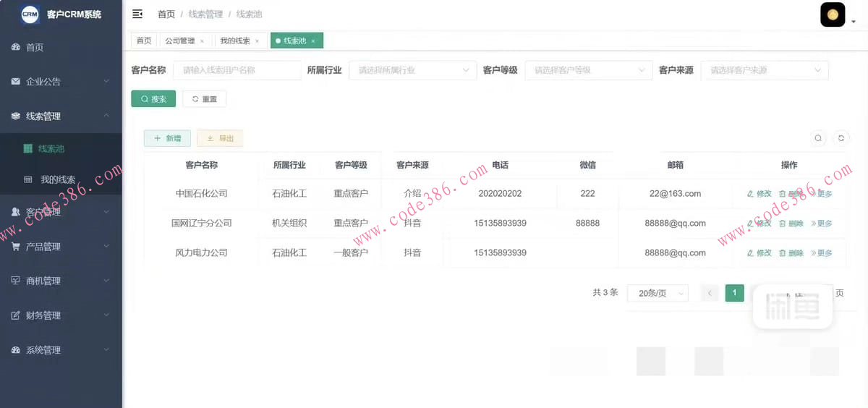Image resolution: width=868 pixels, height=408 pixels.
Task: Open 更多 for 中国石化公司
Action: pos(821,194)
